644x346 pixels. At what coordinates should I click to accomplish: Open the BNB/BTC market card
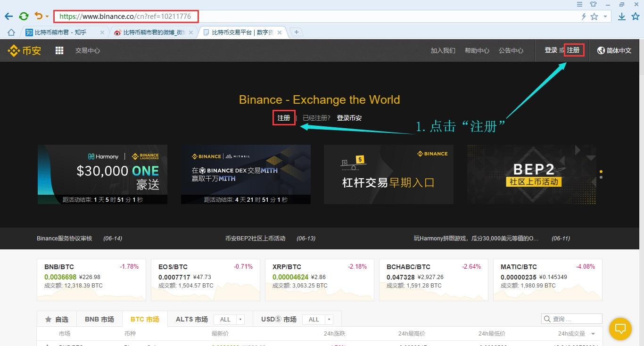click(91, 280)
